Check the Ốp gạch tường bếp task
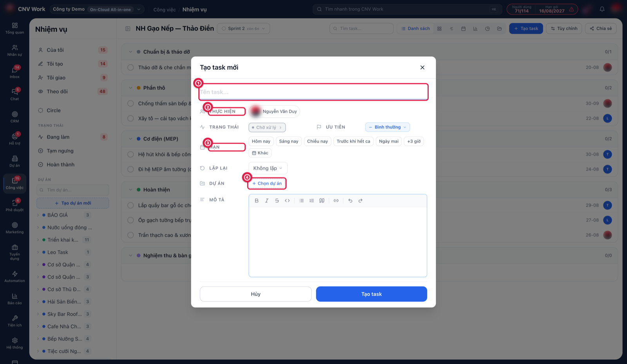Viewport: 627px width, 364px height. (130, 220)
